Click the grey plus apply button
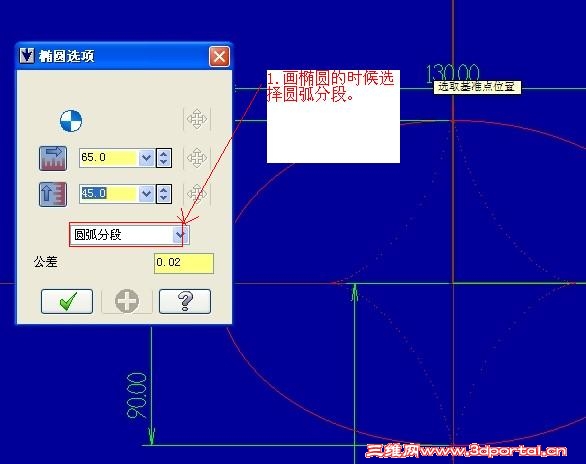The width and height of the screenshot is (586, 464). (x=127, y=301)
